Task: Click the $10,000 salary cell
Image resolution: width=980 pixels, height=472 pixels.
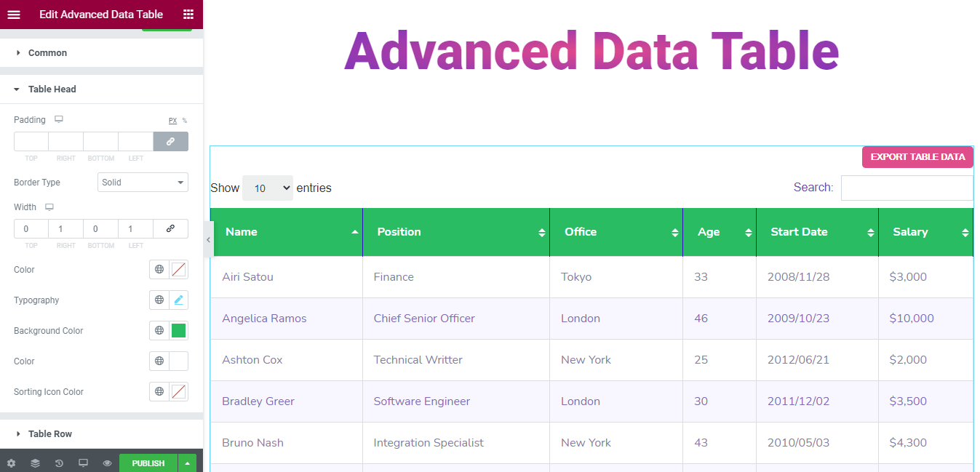Action: pyautogui.click(x=925, y=319)
